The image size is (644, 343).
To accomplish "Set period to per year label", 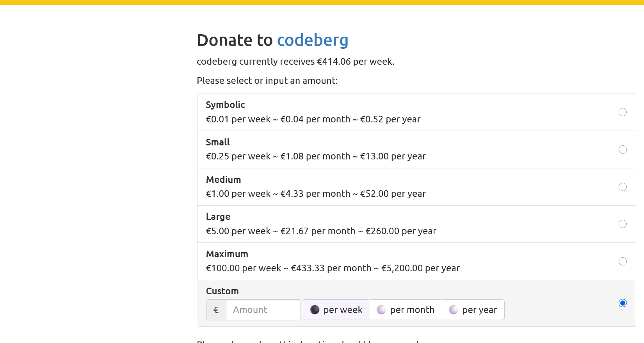I will click(x=479, y=310).
